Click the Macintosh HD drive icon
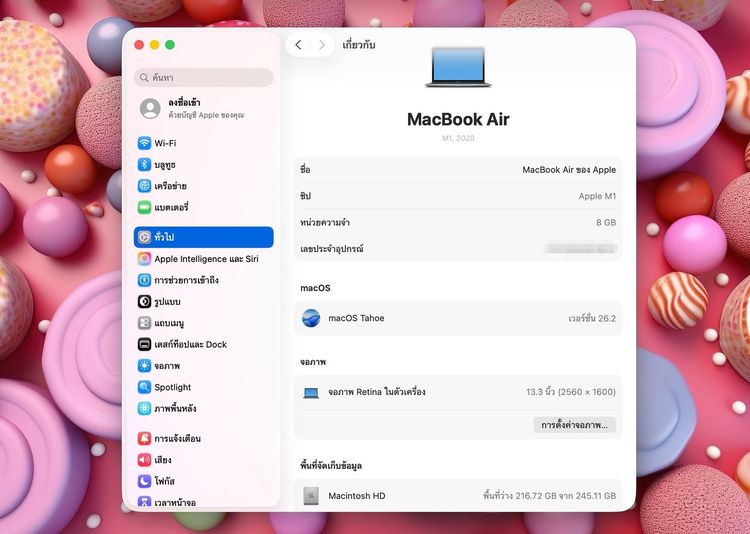Viewport: 750px width, 534px height. point(311,496)
